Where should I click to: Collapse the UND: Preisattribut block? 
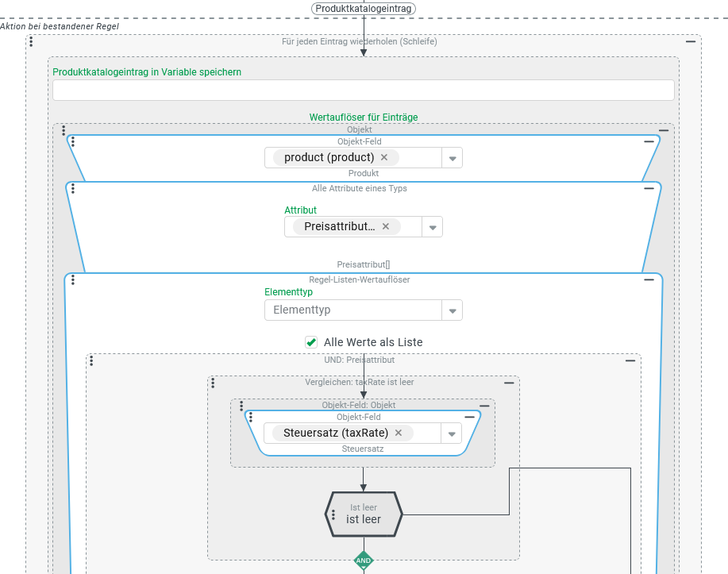(x=630, y=360)
